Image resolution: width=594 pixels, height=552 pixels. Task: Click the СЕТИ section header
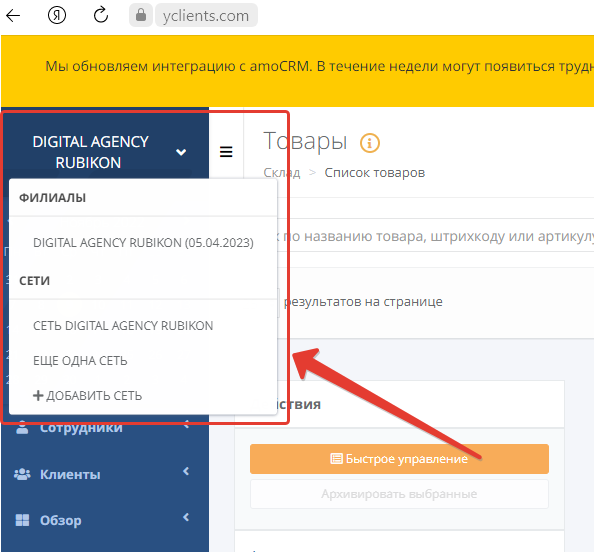click(x=34, y=281)
